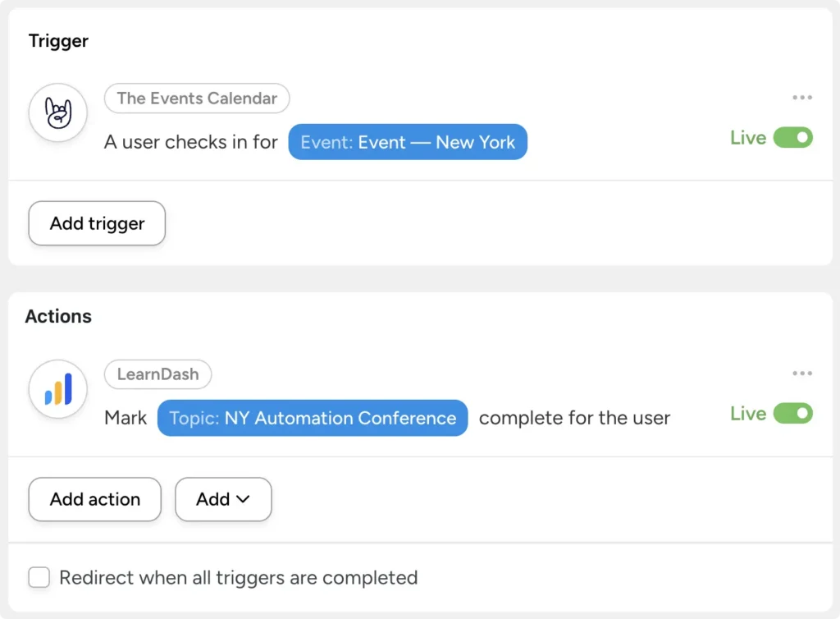
Task: Click the 'Mark' word in the action
Action: click(x=126, y=418)
